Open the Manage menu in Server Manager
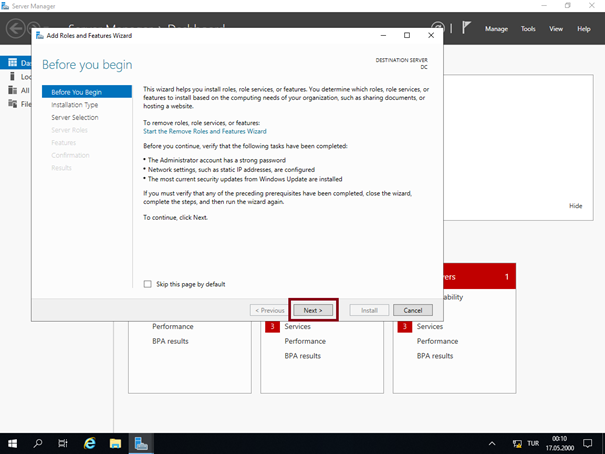 point(496,29)
